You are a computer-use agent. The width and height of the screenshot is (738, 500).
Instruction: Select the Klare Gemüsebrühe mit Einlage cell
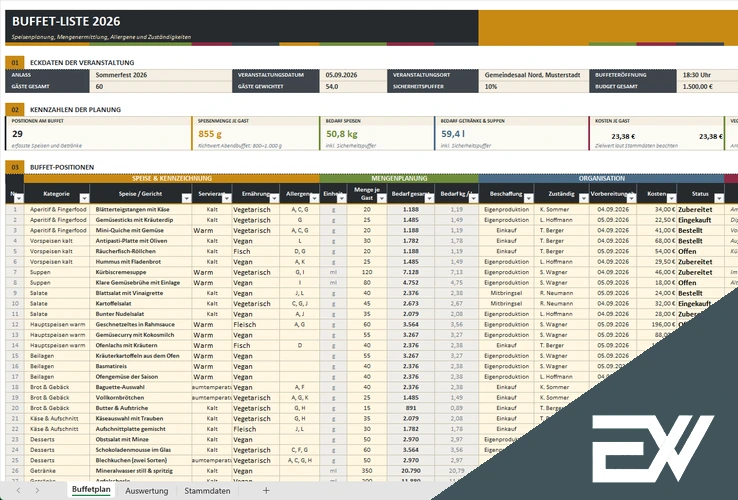[140, 282]
